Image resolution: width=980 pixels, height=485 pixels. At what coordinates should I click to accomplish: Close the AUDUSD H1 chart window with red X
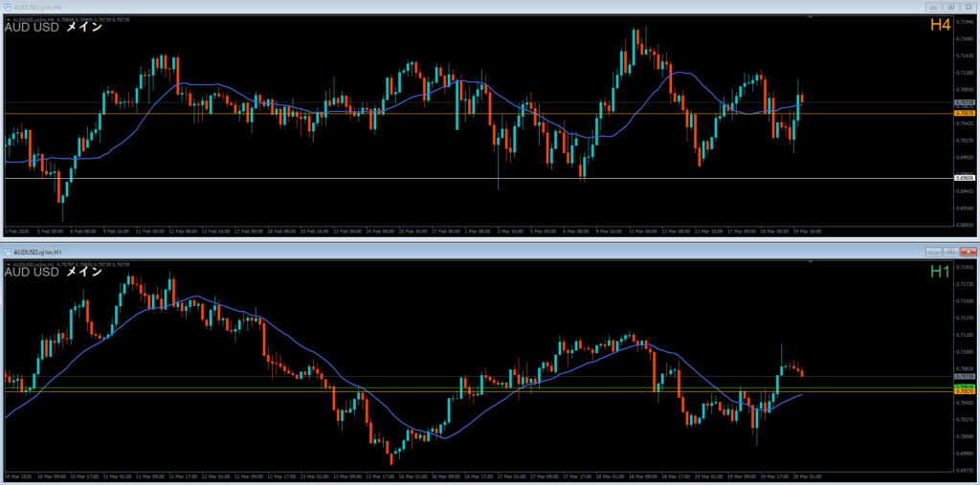point(969,252)
